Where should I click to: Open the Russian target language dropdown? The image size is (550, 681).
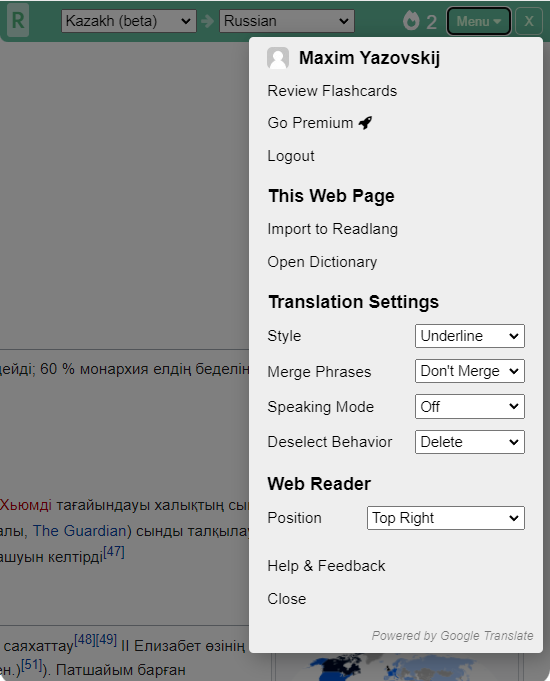[287, 21]
